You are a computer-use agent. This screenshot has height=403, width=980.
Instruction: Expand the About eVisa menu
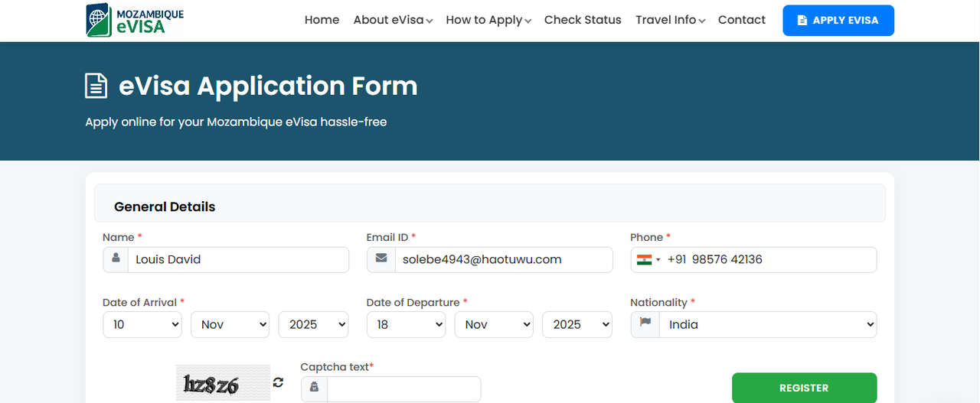393,21
